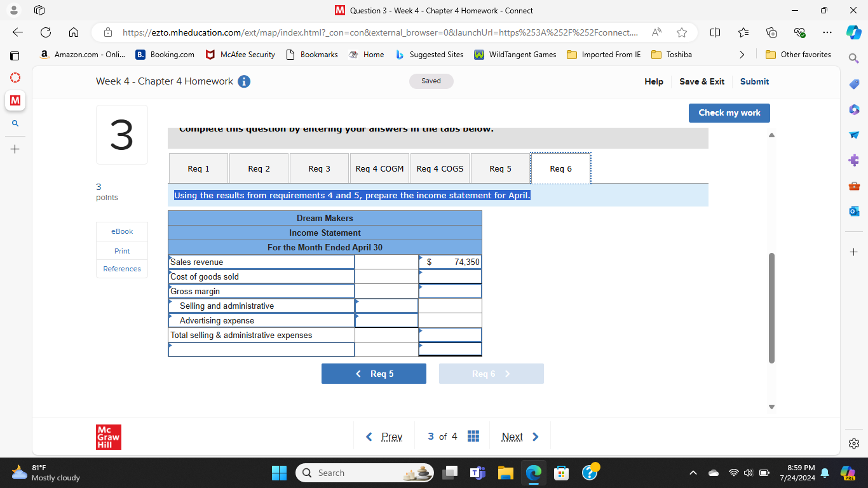Image resolution: width=868 pixels, height=488 pixels.
Task: Open the Other favorites folder
Action: point(799,55)
